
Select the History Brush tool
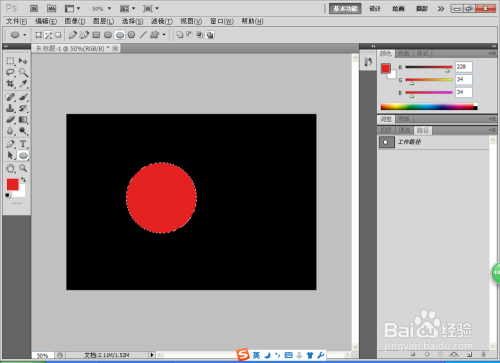[x=23, y=108]
